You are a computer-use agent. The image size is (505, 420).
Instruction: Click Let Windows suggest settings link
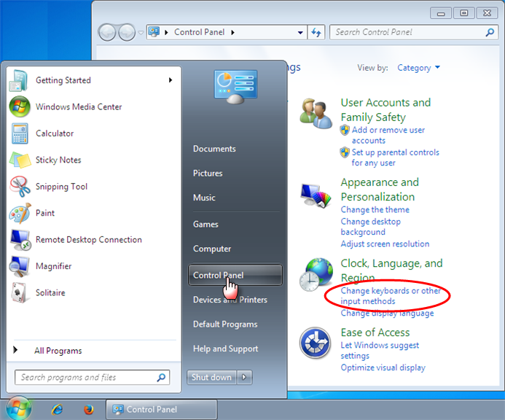click(x=380, y=351)
